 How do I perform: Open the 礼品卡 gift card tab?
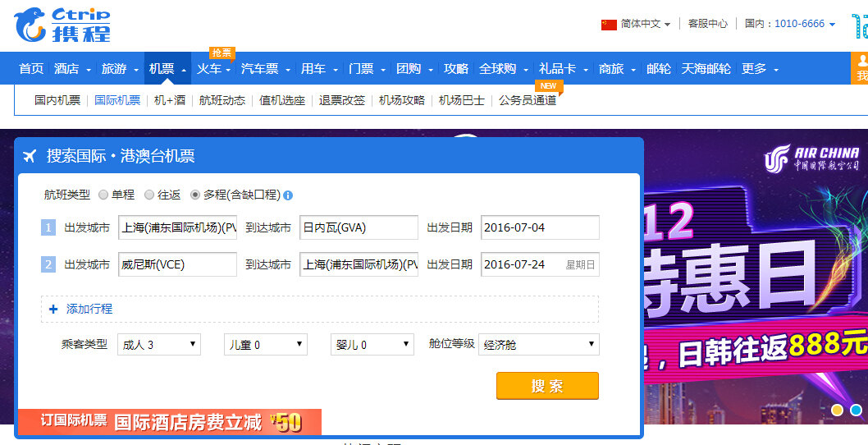pyautogui.click(x=557, y=69)
